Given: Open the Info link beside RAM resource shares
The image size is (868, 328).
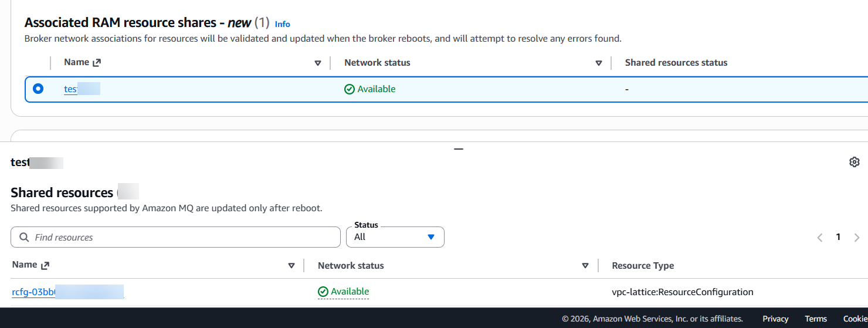Looking at the screenshot, I should tap(282, 24).
